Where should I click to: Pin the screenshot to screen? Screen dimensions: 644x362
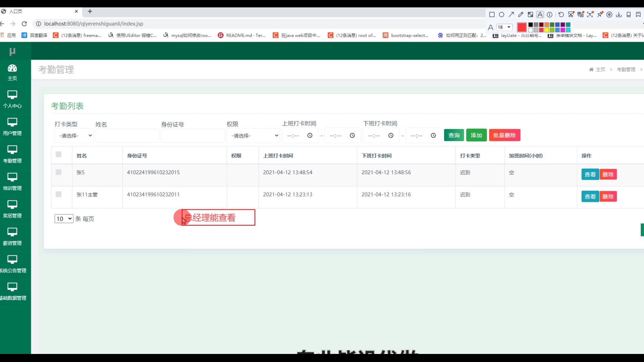600,14
